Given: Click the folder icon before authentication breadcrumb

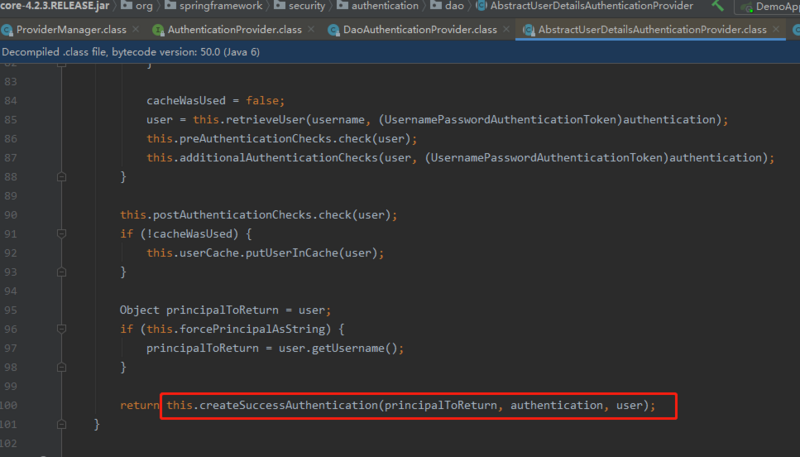Looking at the screenshot, I should click(343, 5).
